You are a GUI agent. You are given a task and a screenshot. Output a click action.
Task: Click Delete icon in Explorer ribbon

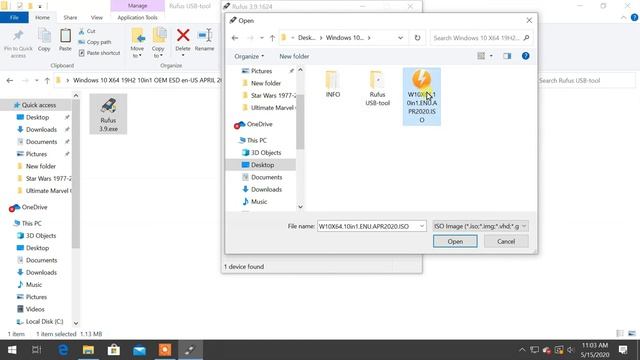point(183,35)
